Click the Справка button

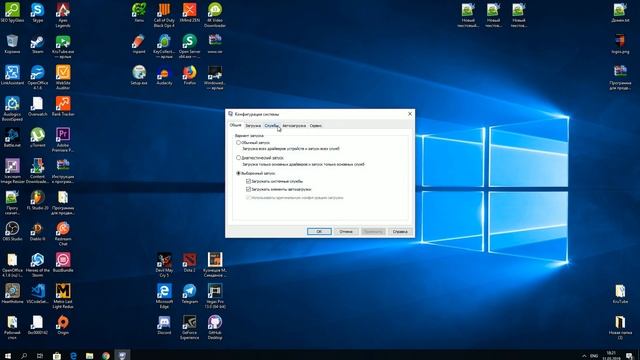click(x=400, y=231)
